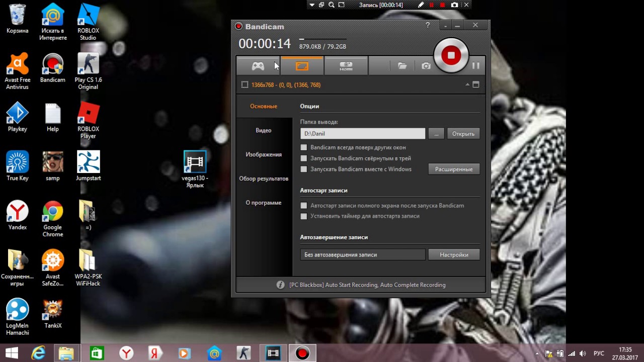Click Без автозавершения записи field
This screenshot has height=362, width=644.
[363, 255]
